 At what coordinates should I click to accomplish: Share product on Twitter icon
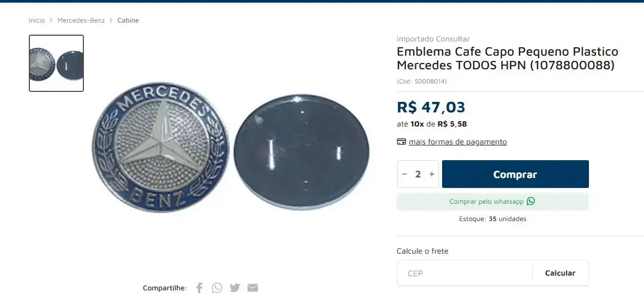[x=235, y=288]
